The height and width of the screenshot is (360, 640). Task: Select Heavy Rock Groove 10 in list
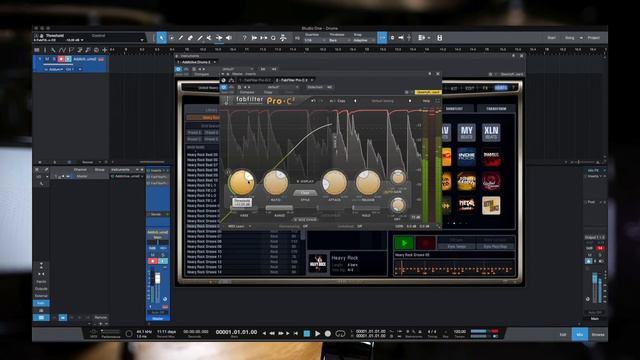tap(244, 251)
